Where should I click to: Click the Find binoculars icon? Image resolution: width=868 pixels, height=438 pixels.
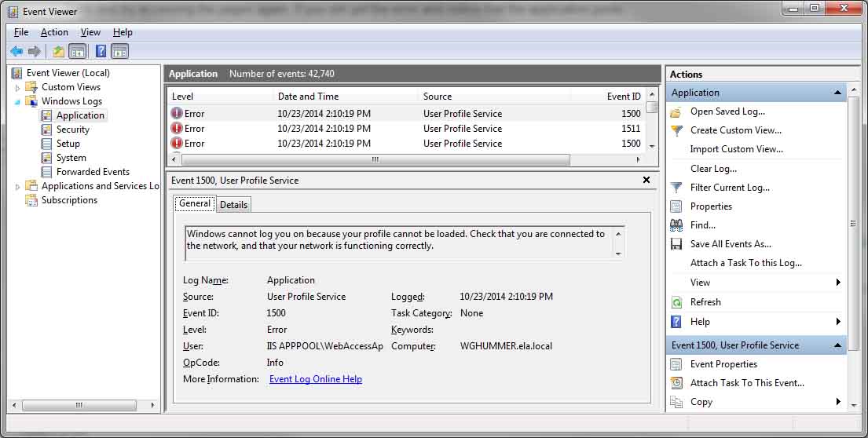pos(676,225)
